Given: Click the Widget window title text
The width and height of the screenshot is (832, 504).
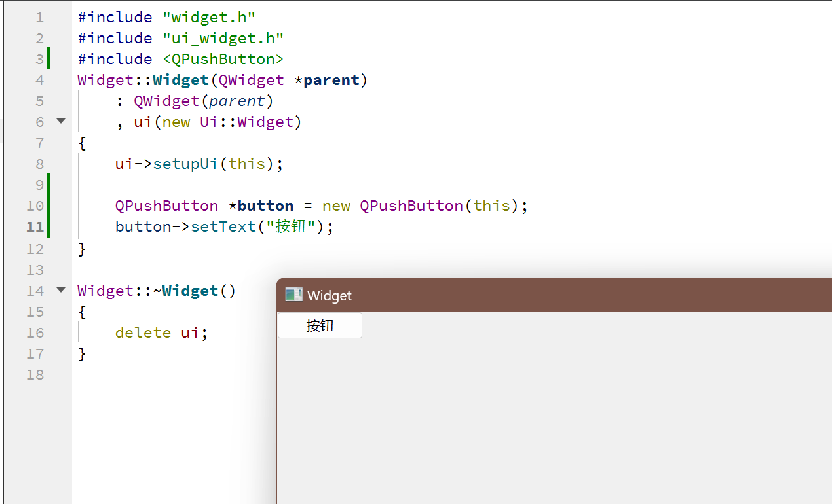Looking at the screenshot, I should click(x=330, y=296).
